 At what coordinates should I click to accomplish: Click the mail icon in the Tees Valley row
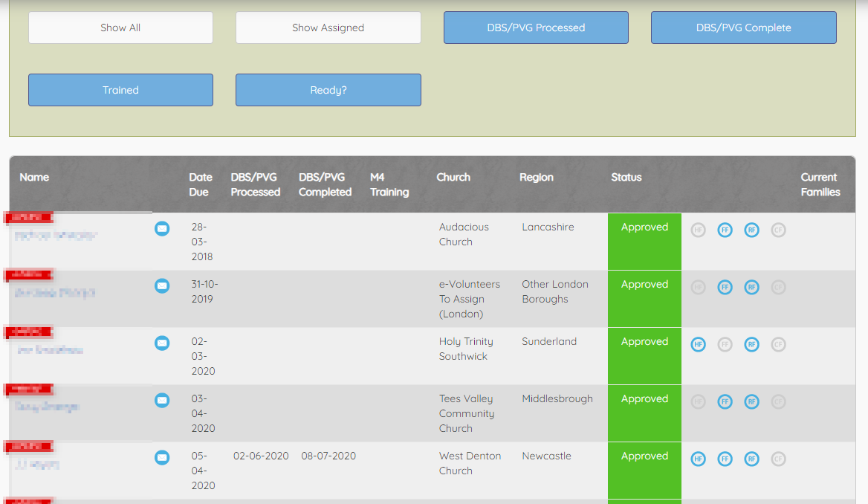[x=162, y=400]
